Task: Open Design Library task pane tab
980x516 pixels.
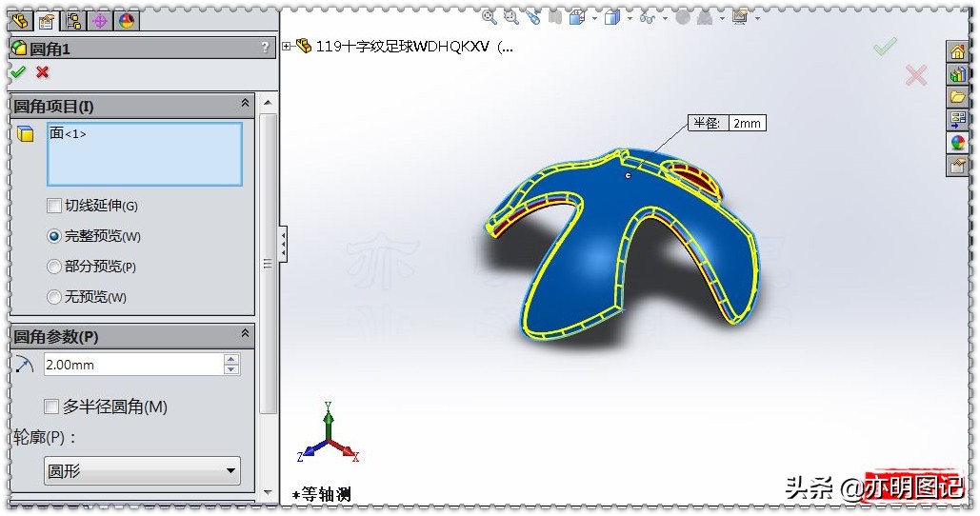Action: click(957, 74)
